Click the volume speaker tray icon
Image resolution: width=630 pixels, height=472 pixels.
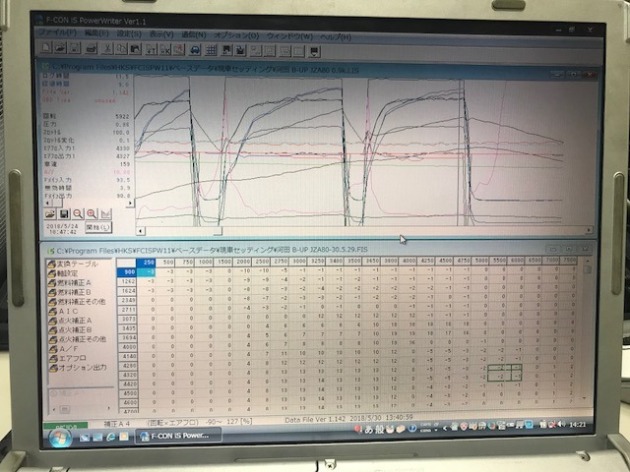pyautogui.click(x=561, y=424)
